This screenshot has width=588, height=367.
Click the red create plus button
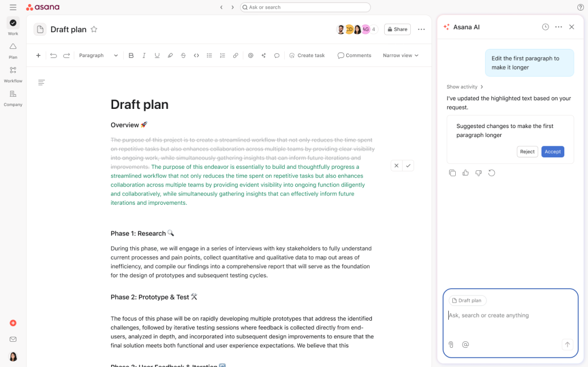[x=13, y=323]
